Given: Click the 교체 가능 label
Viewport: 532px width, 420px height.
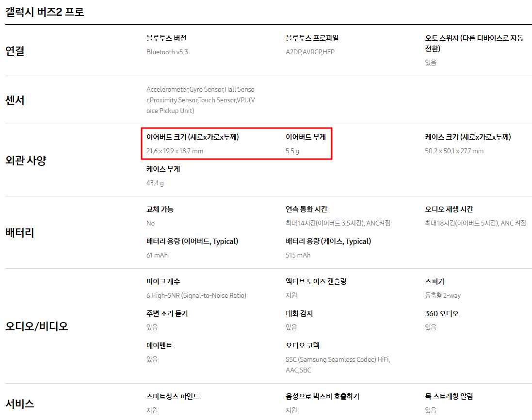Looking at the screenshot, I should tap(160, 210).
